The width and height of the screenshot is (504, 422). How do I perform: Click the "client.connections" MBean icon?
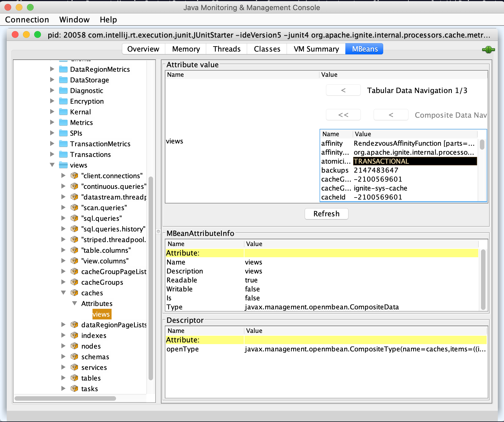74,176
